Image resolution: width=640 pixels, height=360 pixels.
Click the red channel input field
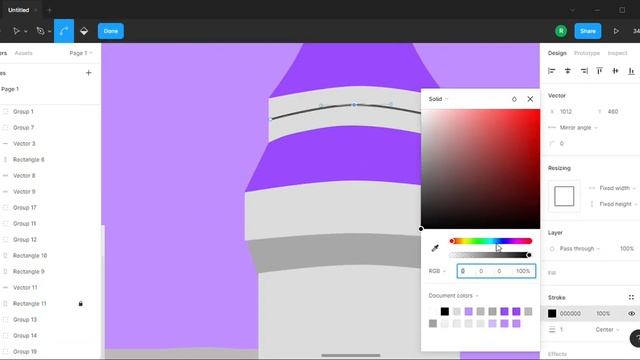point(466,271)
